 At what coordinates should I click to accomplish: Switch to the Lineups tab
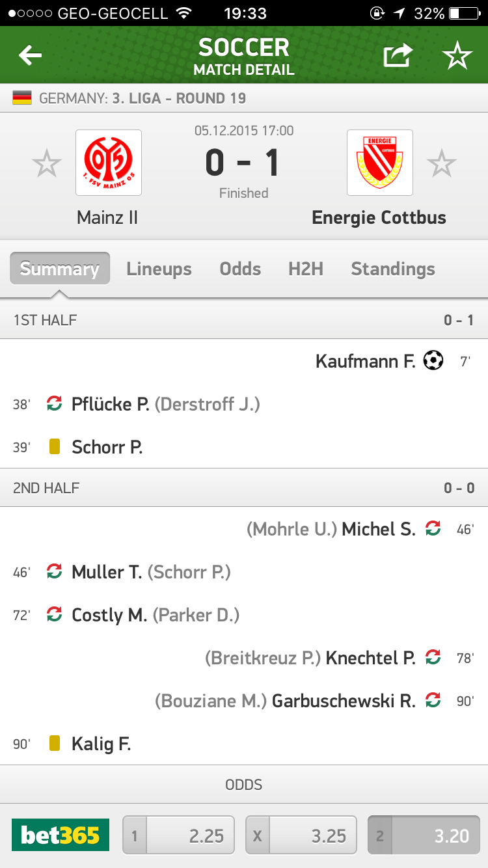click(159, 269)
